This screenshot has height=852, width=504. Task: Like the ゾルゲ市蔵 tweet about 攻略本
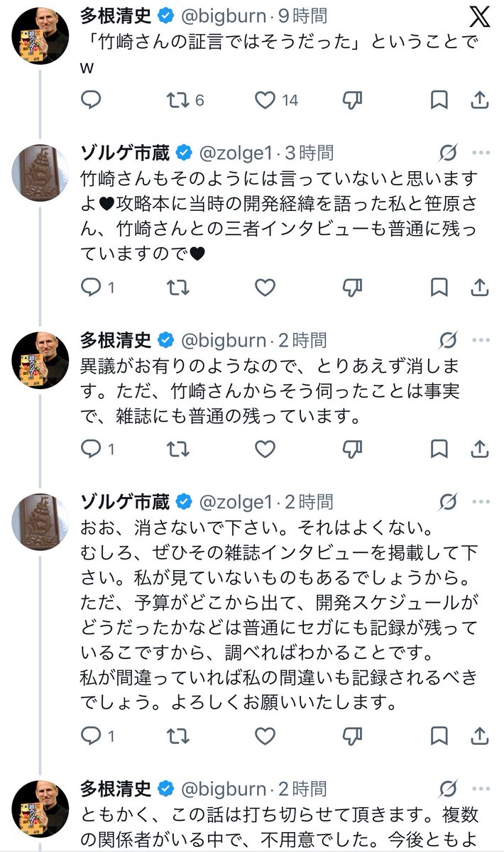[x=265, y=288]
